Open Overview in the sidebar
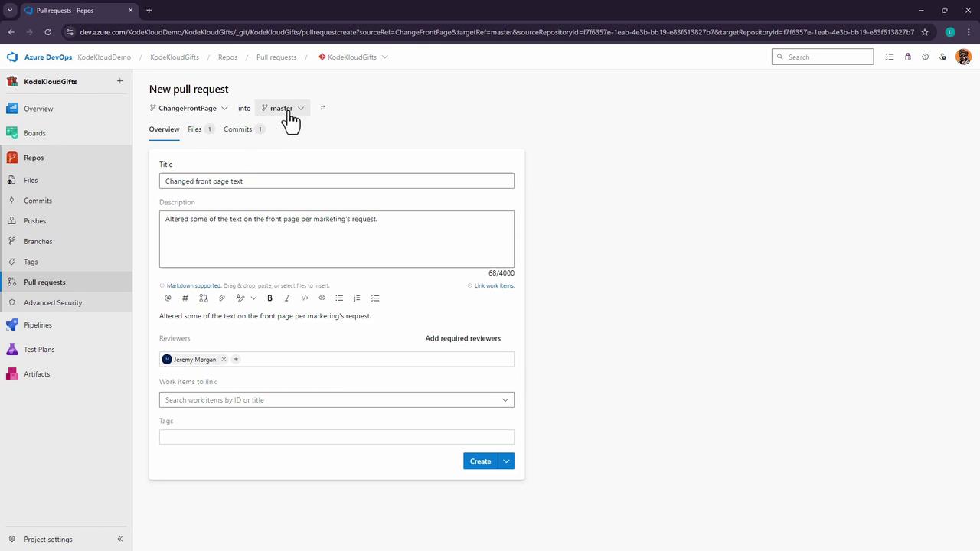The height and width of the screenshot is (551, 980). [x=66, y=109]
